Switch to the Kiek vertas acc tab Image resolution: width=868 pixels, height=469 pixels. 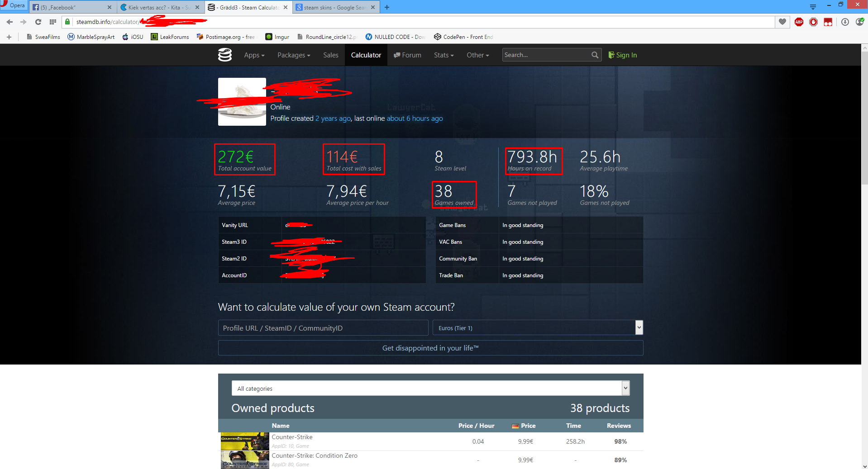tap(160, 7)
